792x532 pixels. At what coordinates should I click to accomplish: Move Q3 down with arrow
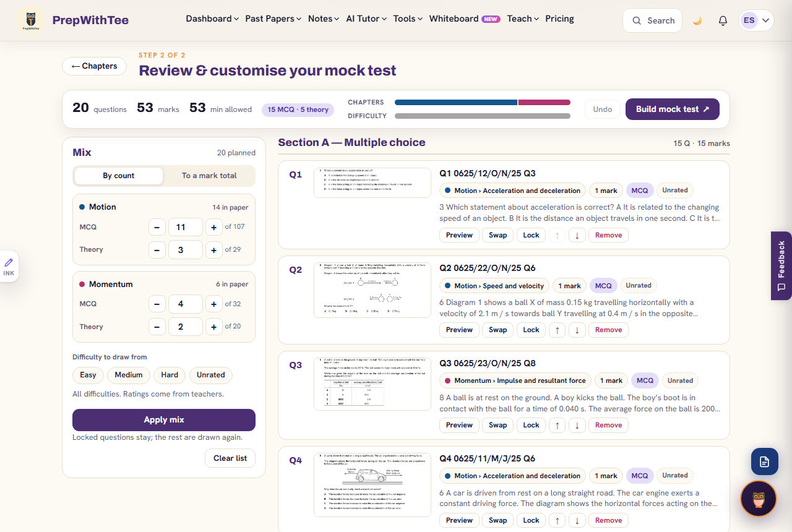[x=577, y=426]
